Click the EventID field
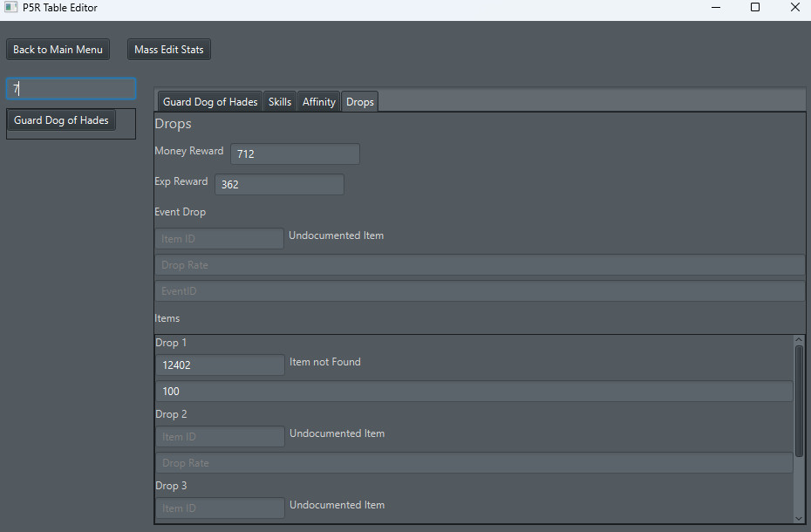The width and height of the screenshot is (811, 532). pos(480,290)
